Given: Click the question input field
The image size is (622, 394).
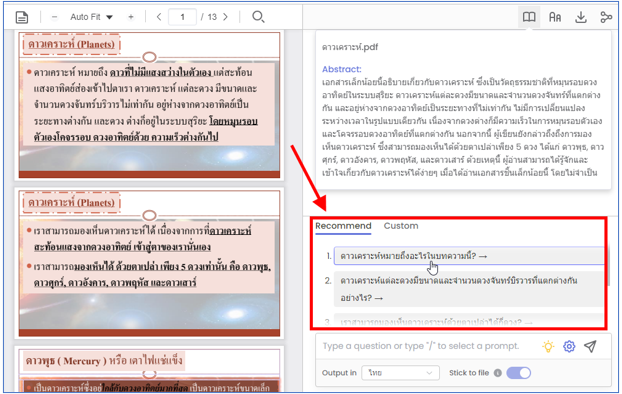Looking at the screenshot, I should [x=420, y=346].
